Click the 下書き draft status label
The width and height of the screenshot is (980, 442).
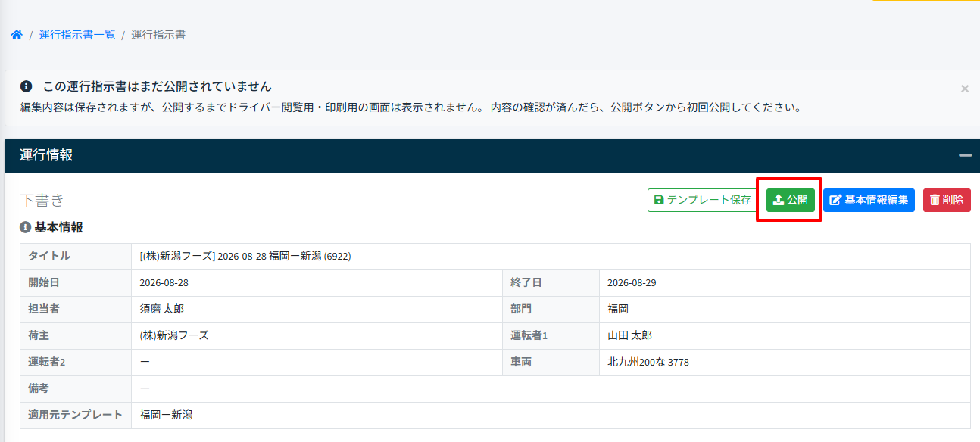tap(42, 200)
